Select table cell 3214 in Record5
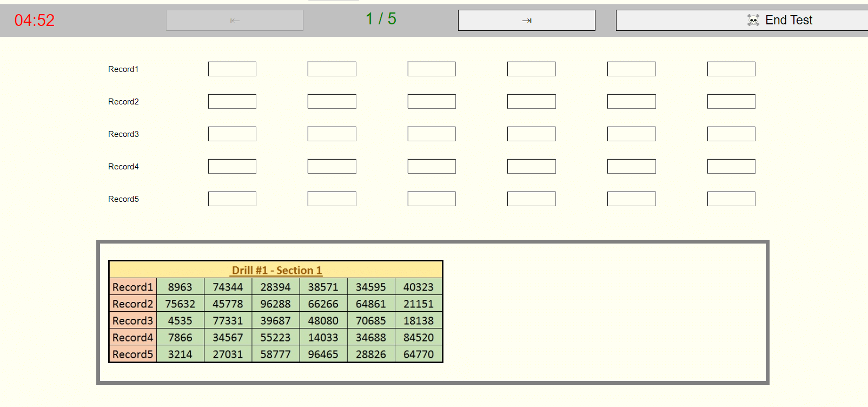This screenshot has width=868, height=407. coord(180,354)
